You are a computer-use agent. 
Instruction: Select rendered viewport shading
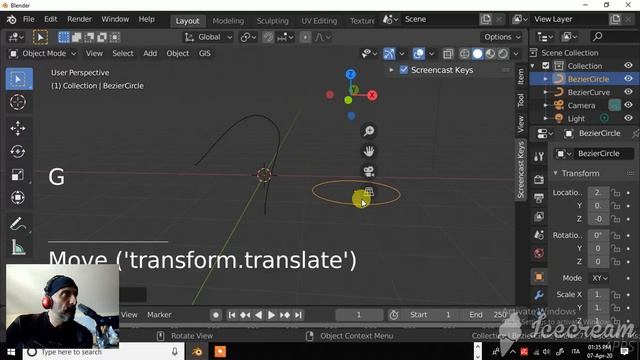pyautogui.click(x=503, y=53)
